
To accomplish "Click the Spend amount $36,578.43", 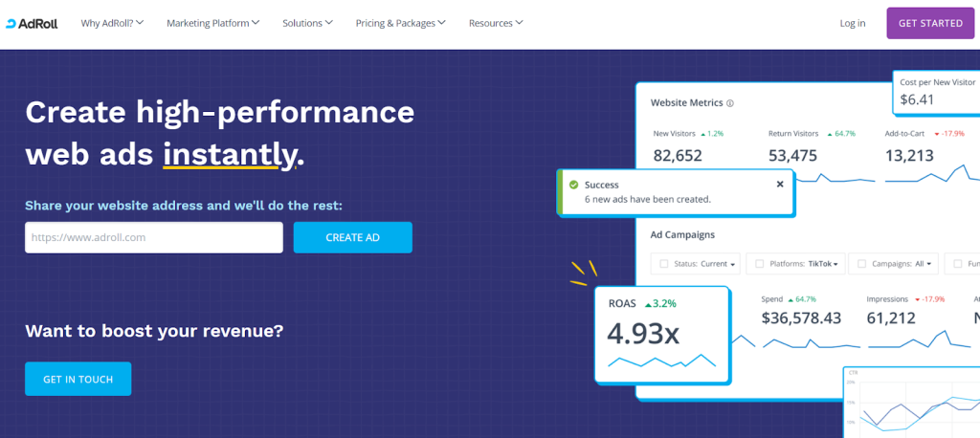I will [x=801, y=318].
